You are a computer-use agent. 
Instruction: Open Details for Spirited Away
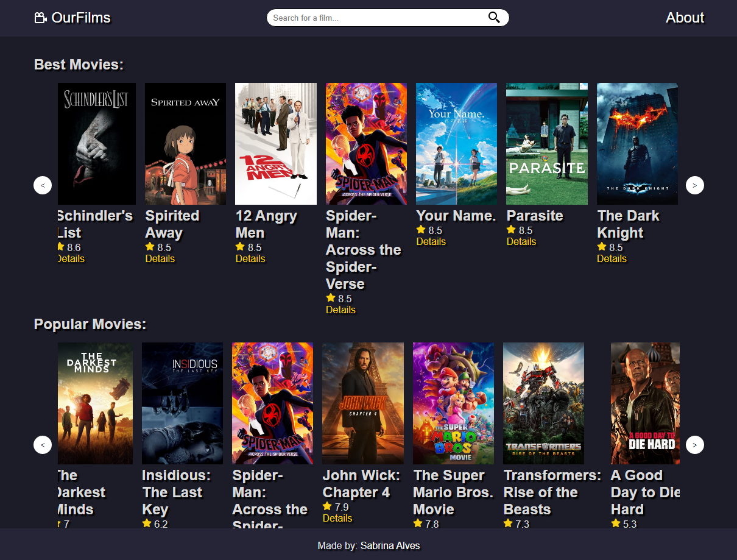pyautogui.click(x=160, y=258)
